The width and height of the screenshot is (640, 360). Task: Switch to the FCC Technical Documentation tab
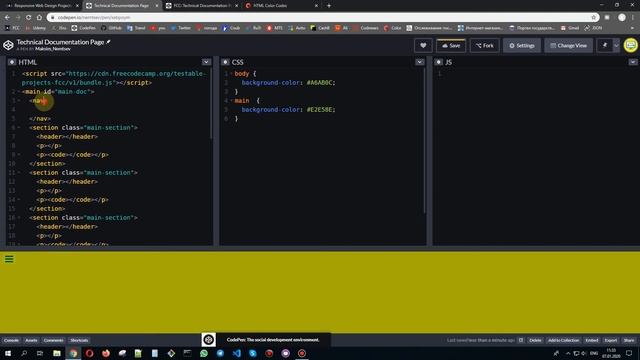click(x=202, y=6)
